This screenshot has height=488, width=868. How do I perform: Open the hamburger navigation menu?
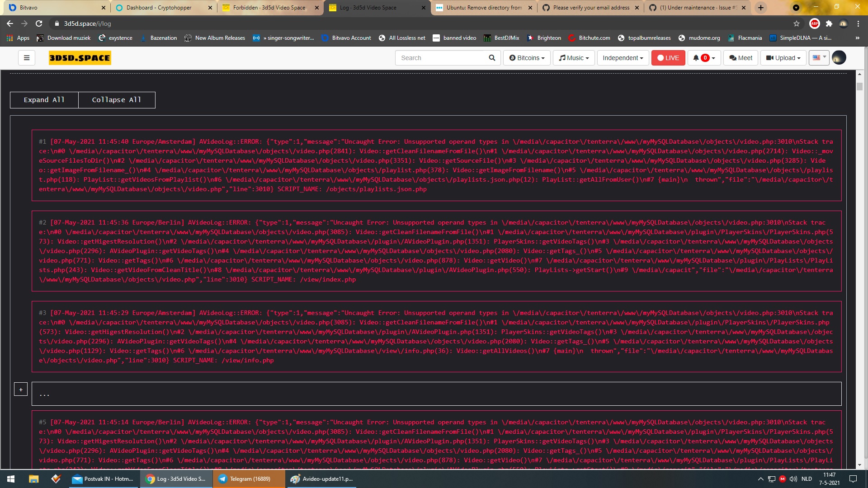(x=27, y=58)
